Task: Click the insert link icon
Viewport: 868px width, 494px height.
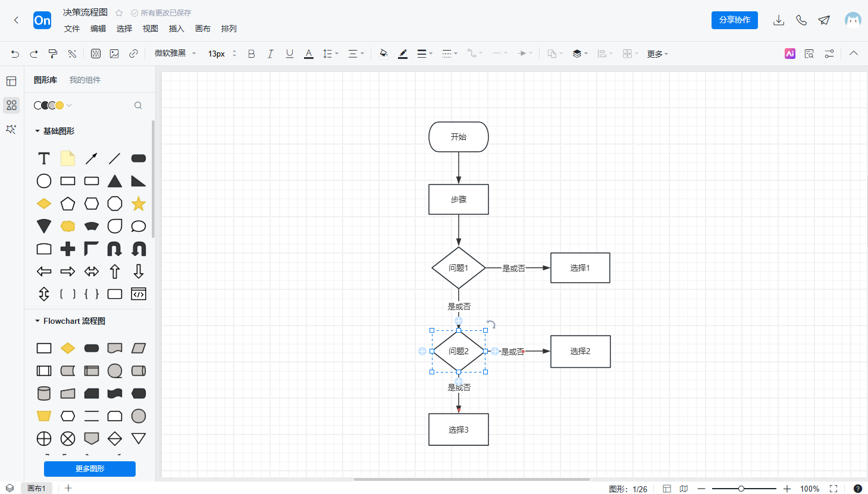Action: [x=133, y=54]
